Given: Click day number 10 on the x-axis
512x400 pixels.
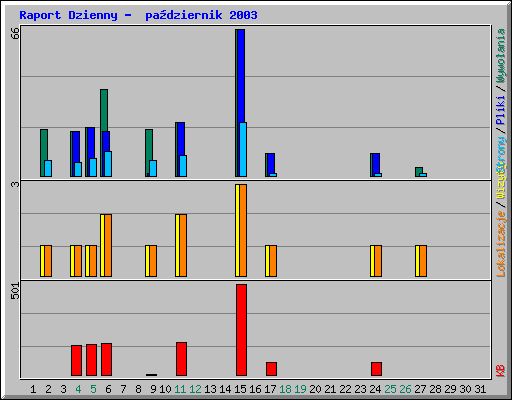Looking at the screenshot, I should [x=165, y=389].
